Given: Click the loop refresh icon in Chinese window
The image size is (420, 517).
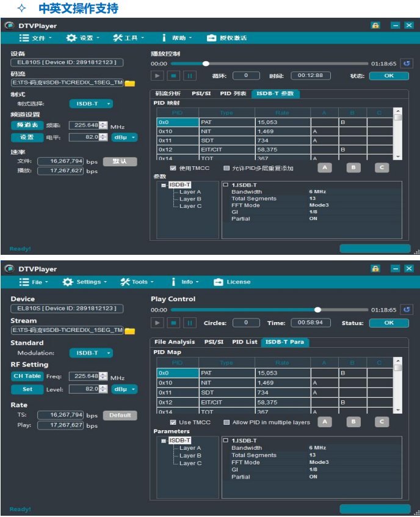Looking at the screenshot, I should 407,64.
